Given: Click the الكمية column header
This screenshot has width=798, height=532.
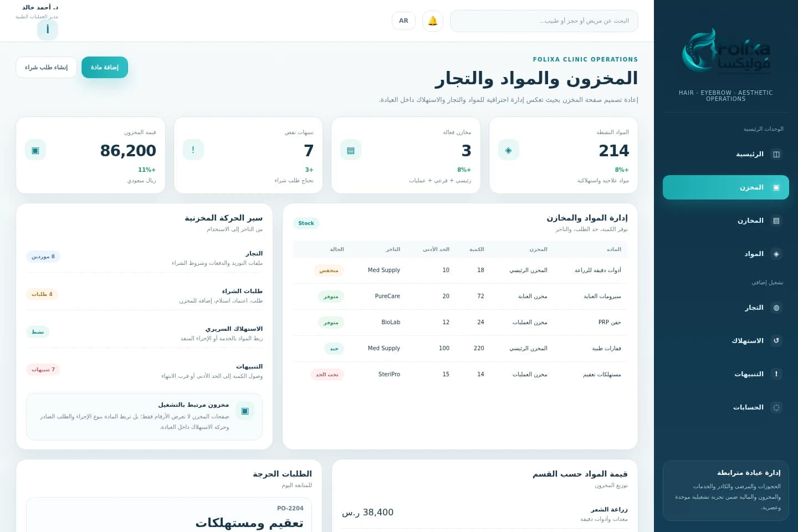Looking at the screenshot, I should point(477,249).
